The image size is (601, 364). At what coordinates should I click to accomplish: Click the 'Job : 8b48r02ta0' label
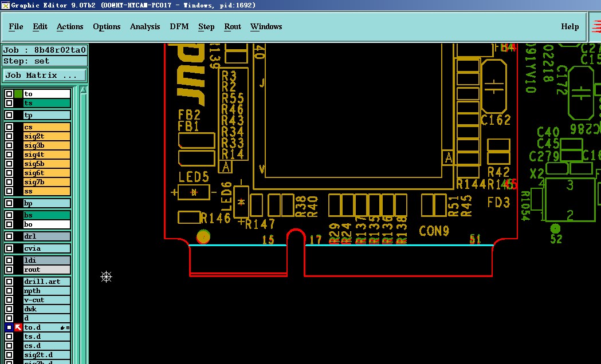45,50
